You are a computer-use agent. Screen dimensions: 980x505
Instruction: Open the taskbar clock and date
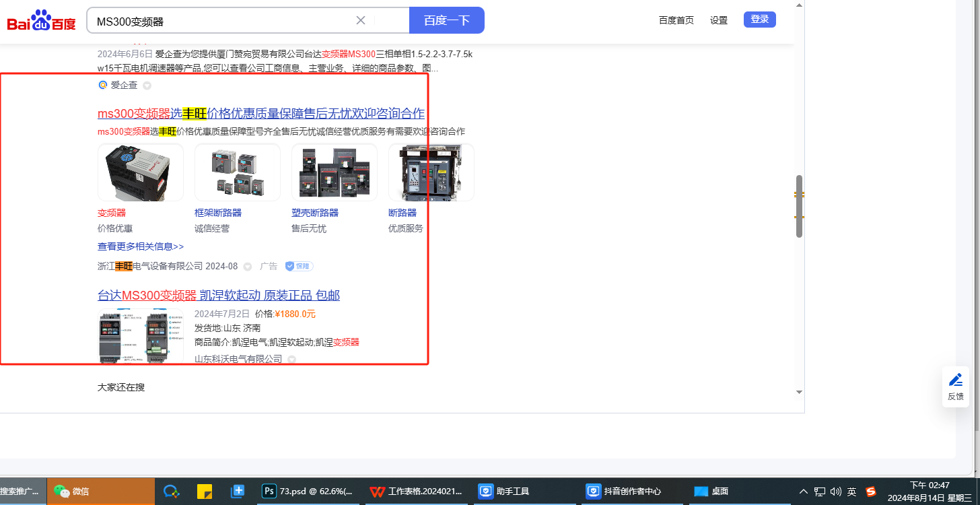(929, 492)
